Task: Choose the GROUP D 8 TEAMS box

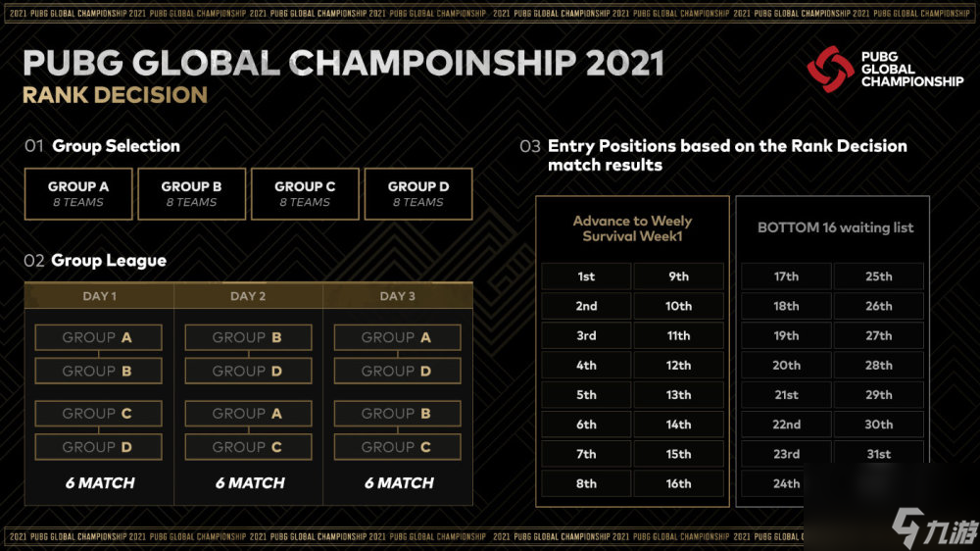Action: click(418, 194)
